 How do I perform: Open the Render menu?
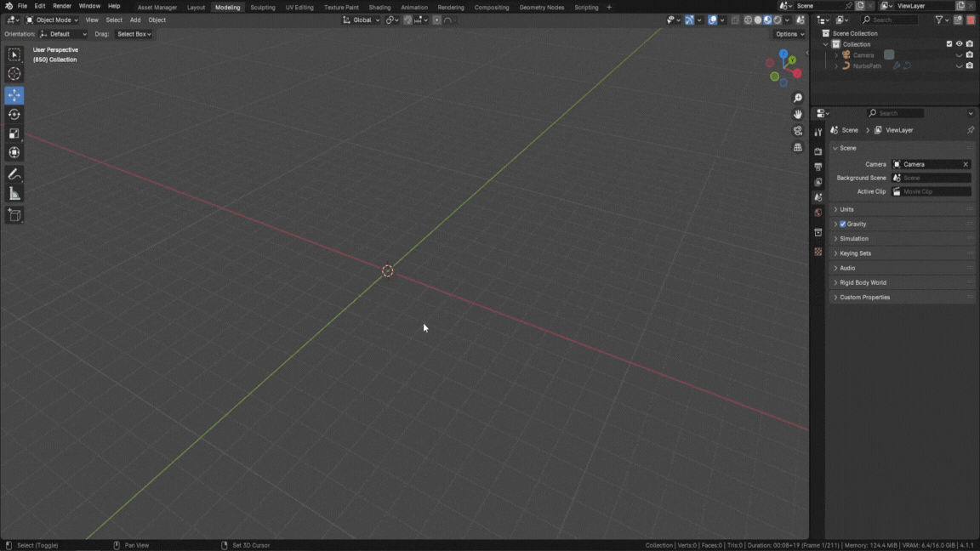tap(62, 6)
